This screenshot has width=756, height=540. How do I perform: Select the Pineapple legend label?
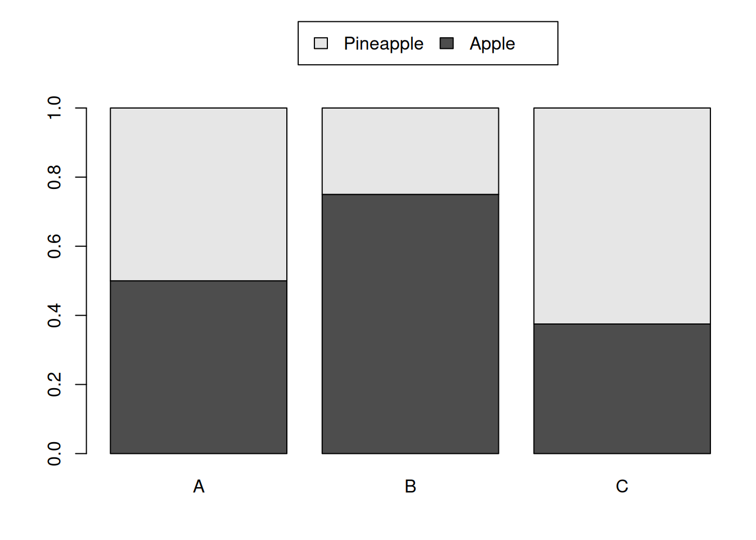coord(384,44)
